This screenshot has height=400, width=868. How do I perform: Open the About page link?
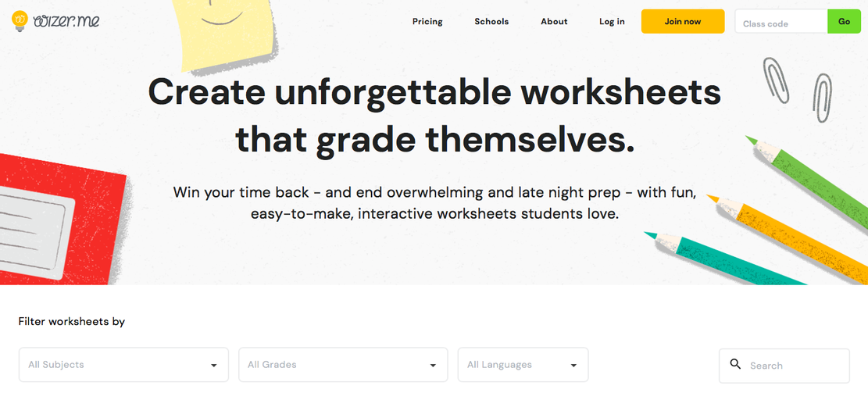tap(554, 22)
